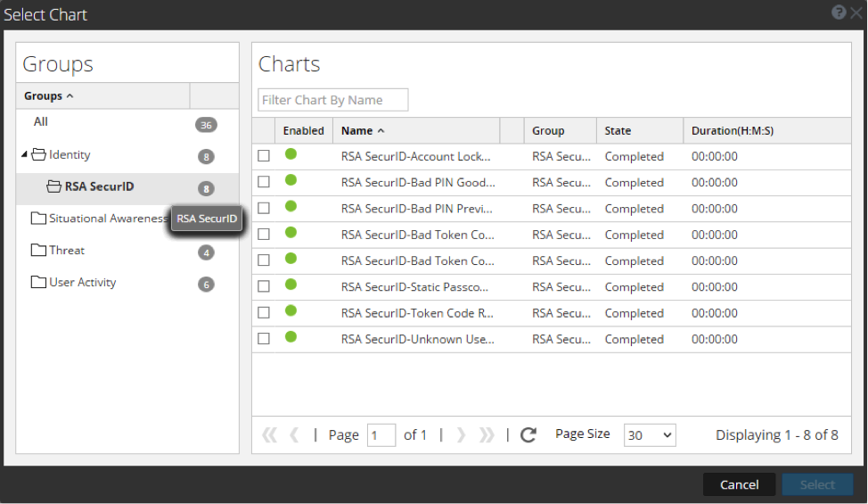Select the All groups entry

click(x=41, y=122)
